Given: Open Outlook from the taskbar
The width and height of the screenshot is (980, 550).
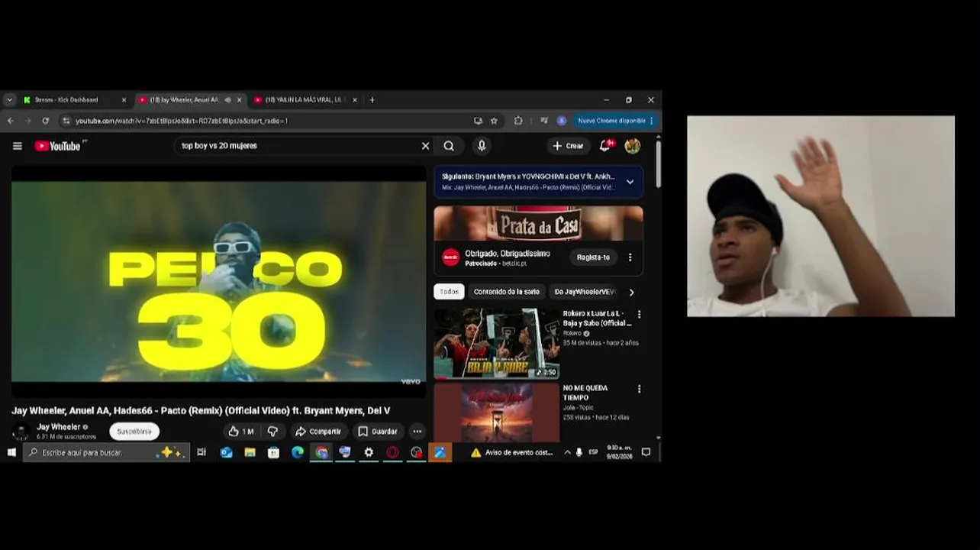Looking at the screenshot, I should [226, 452].
